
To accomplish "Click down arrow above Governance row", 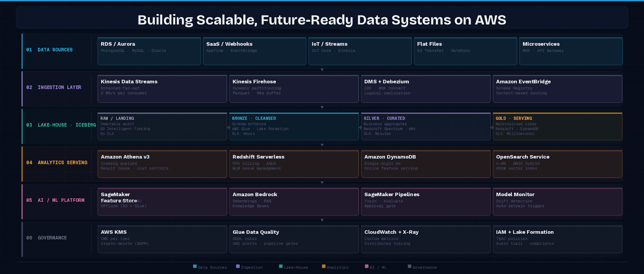I will 322,220.
